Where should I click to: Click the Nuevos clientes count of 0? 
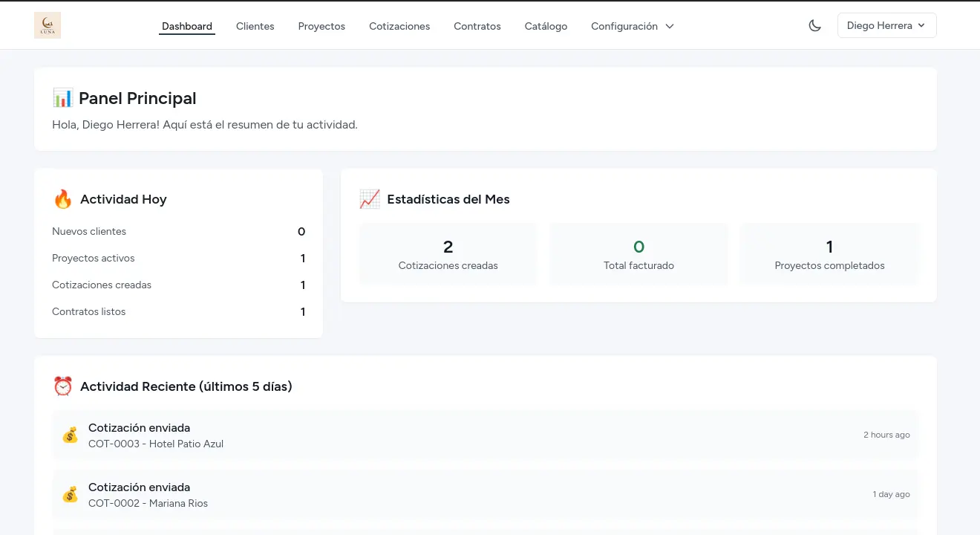tap(301, 231)
